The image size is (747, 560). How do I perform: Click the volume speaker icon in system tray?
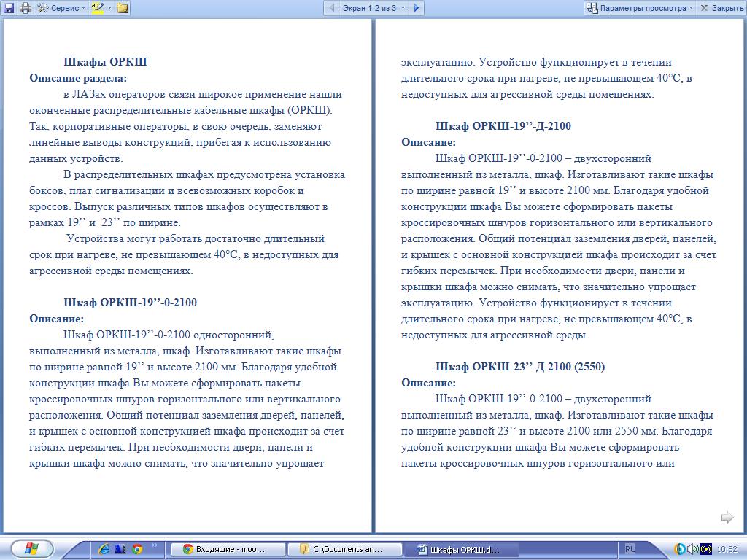point(693,549)
